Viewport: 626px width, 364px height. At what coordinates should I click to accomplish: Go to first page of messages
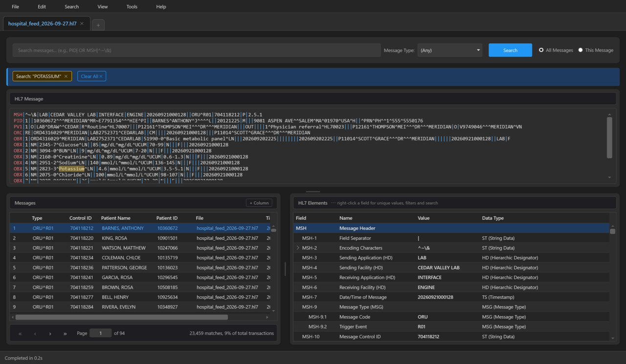(20, 333)
